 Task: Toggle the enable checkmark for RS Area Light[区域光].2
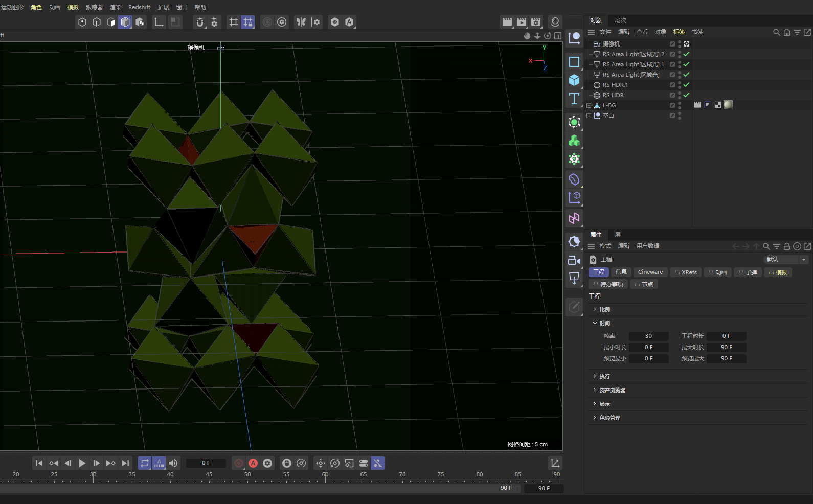coord(687,54)
